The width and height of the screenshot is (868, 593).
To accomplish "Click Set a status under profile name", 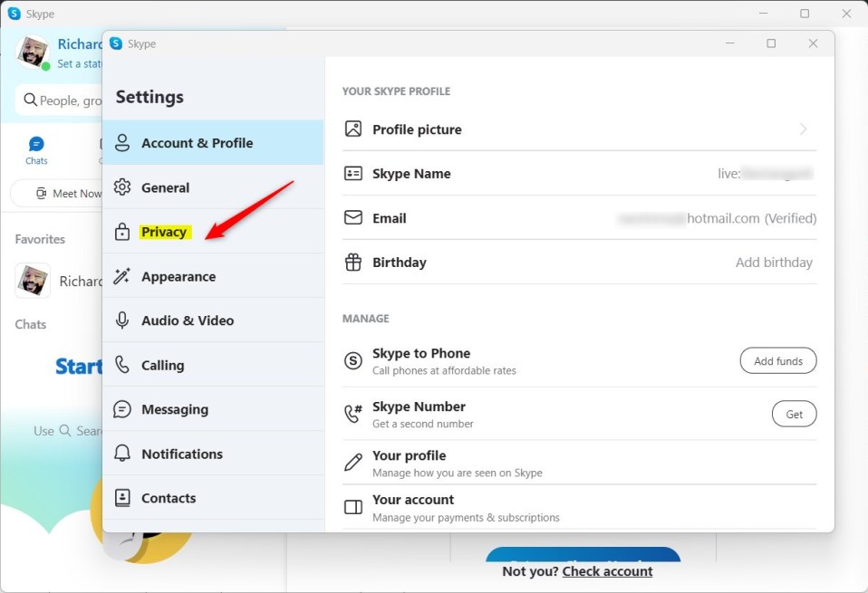I will tap(80, 63).
